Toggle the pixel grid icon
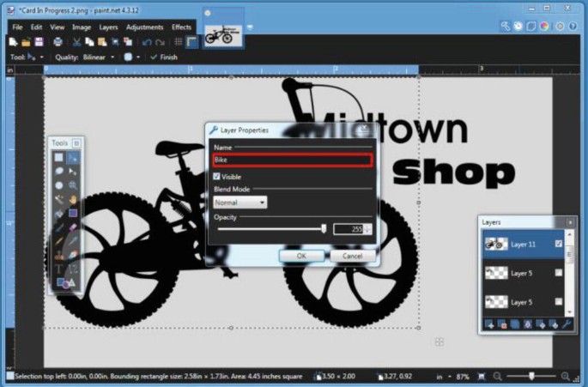Viewport: 588px width, 387px height. pos(179,42)
